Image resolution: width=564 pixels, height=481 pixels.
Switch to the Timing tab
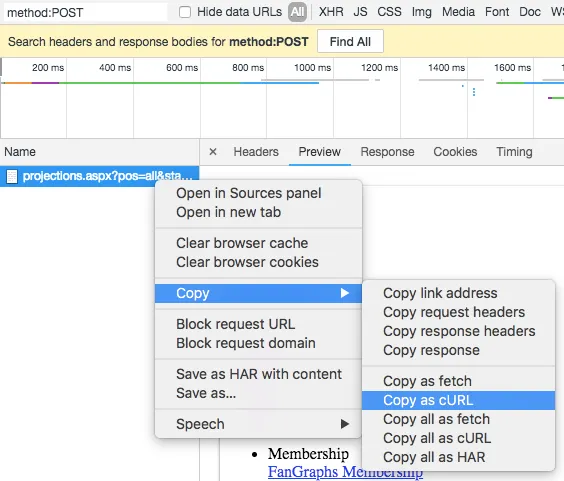[x=514, y=152]
